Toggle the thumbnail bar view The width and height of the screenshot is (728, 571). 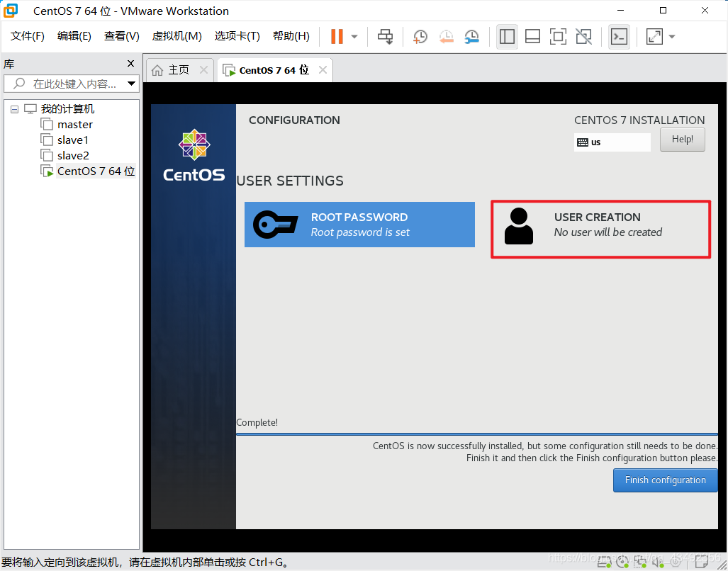532,37
